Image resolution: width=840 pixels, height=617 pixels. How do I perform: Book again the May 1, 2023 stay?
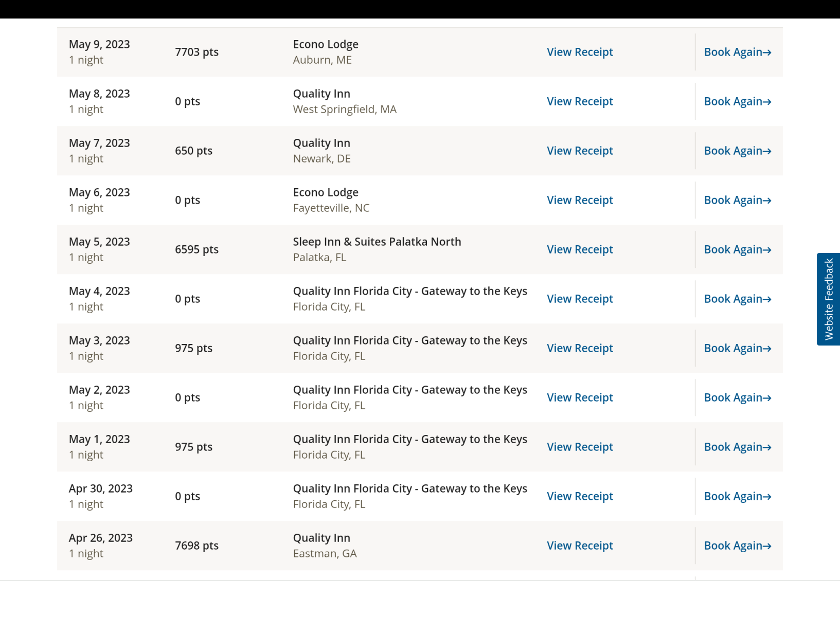[x=737, y=447]
